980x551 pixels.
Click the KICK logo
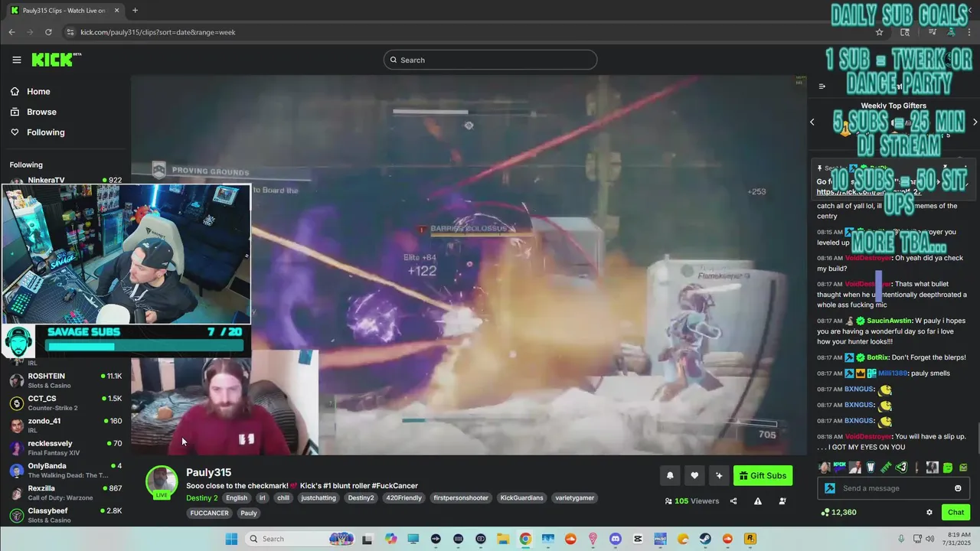(56, 60)
